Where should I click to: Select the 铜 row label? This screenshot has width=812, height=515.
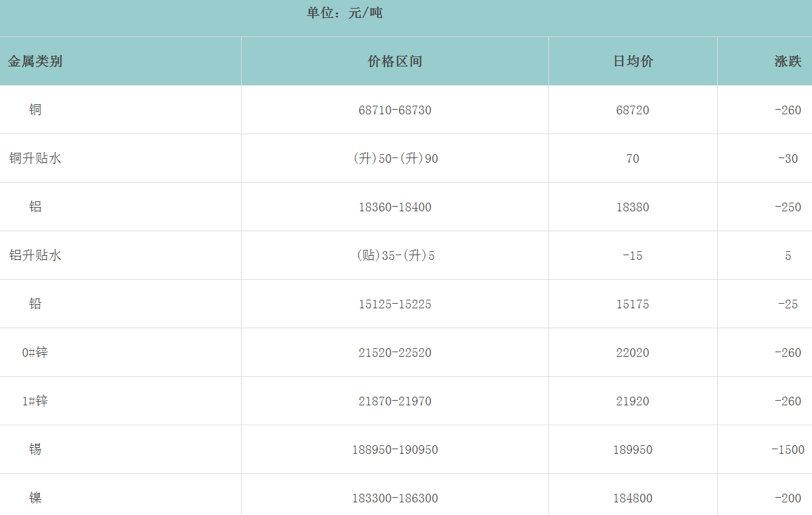pos(35,110)
